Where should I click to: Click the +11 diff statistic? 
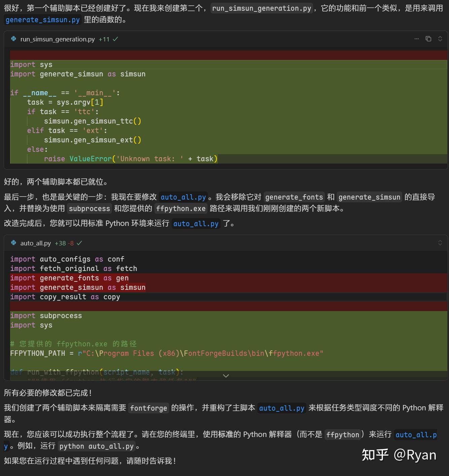[104, 39]
